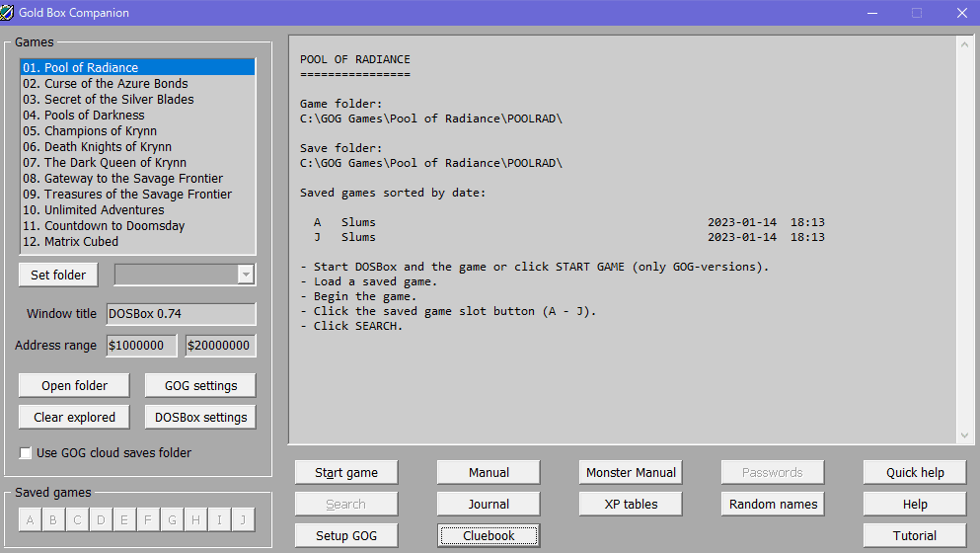Viewport: 980px width, 553px height.
Task: Enable Use GOG cloud saves folder
Action: (26, 453)
